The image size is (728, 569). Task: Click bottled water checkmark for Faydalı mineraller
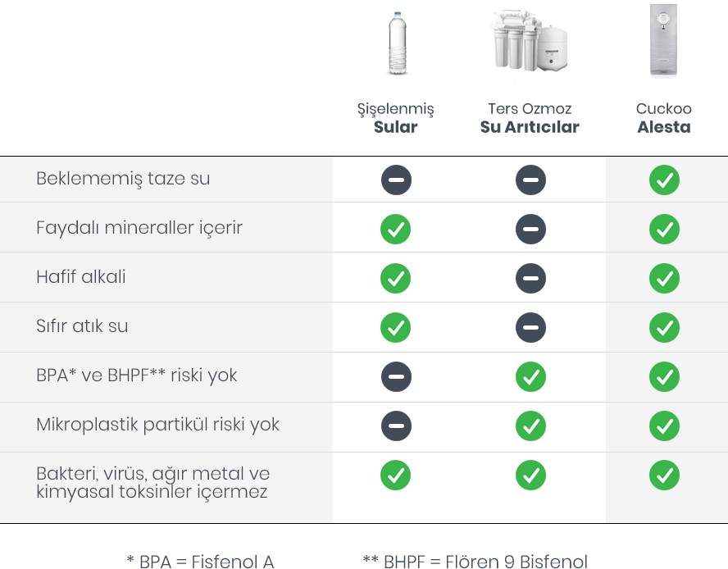pos(396,229)
